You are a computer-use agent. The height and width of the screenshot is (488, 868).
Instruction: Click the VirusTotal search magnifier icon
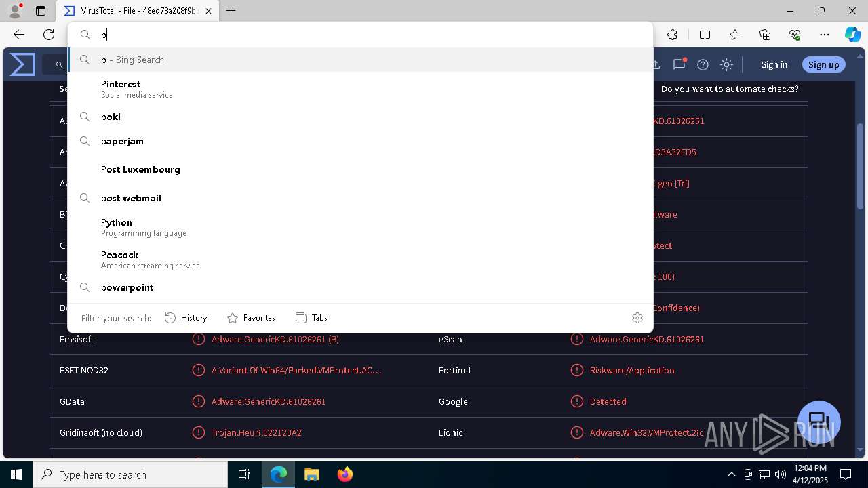coord(60,65)
